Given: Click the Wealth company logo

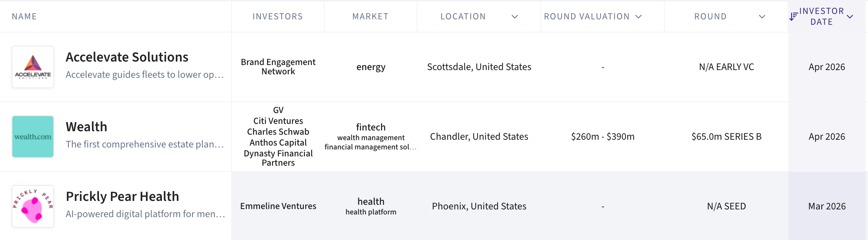Looking at the screenshot, I should coord(33,137).
